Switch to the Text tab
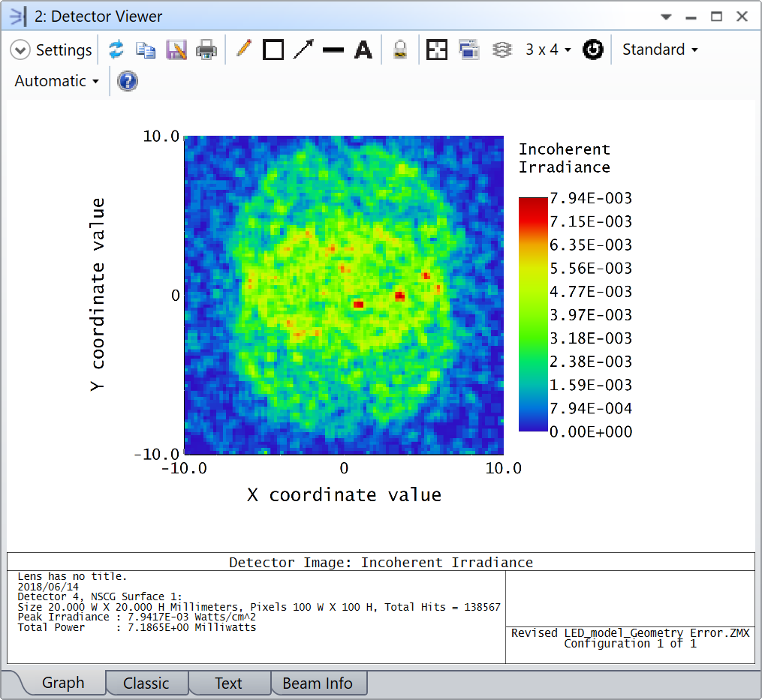This screenshot has height=700, width=762. [228, 683]
